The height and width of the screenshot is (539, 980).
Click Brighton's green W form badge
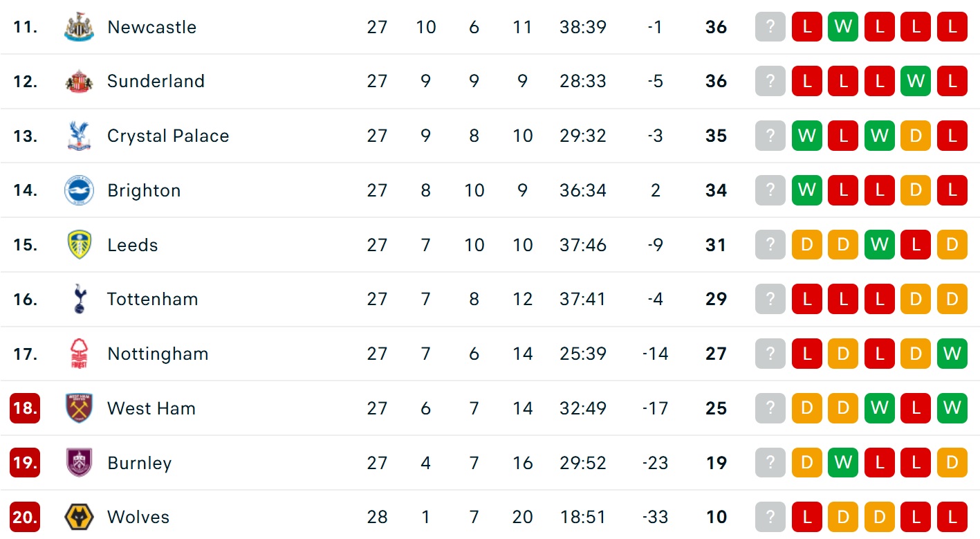807,190
